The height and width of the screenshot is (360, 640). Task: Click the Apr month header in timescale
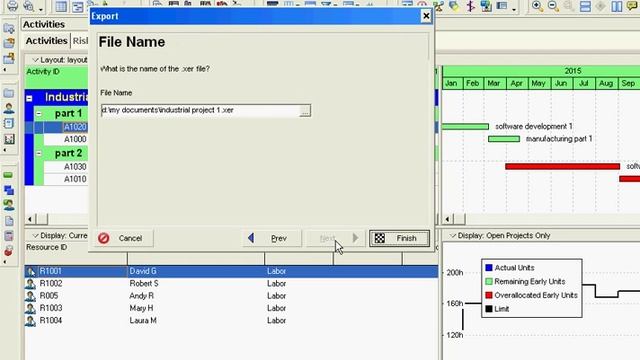point(516,83)
